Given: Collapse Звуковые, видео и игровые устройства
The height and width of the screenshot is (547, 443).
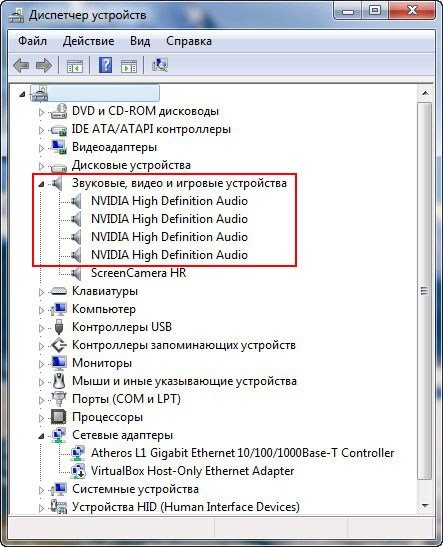Looking at the screenshot, I should click(41, 184).
